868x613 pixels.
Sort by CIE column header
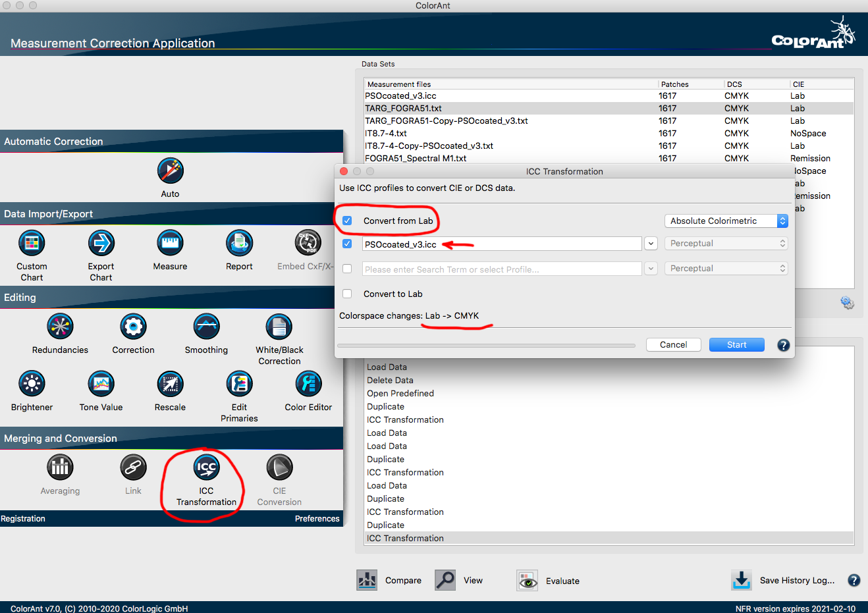[821, 84]
